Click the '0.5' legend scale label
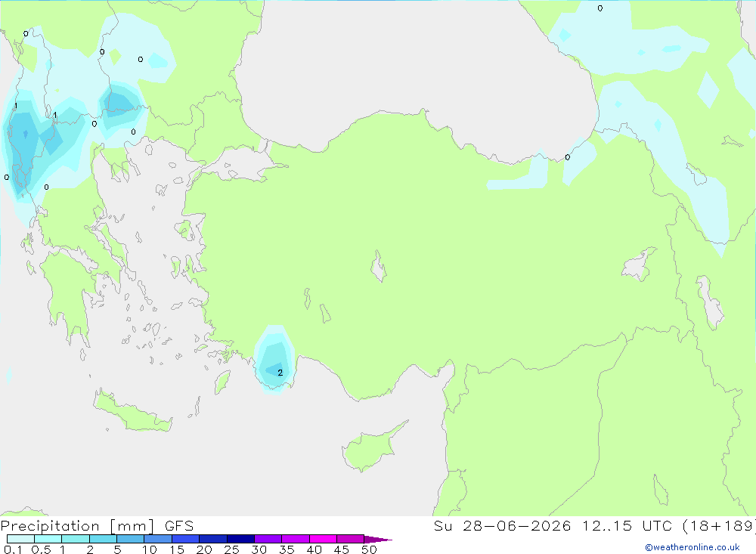 [41, 549]
